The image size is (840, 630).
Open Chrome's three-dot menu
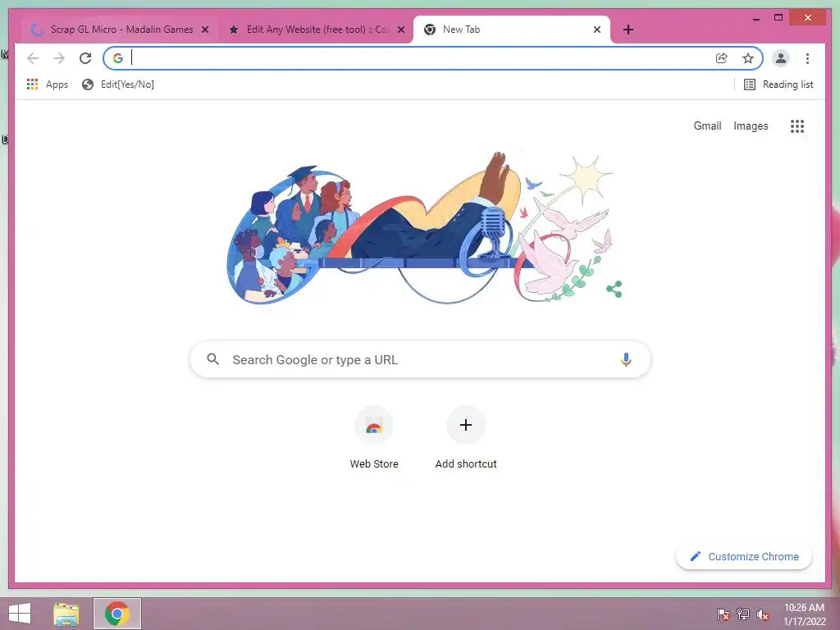(807, 58)
